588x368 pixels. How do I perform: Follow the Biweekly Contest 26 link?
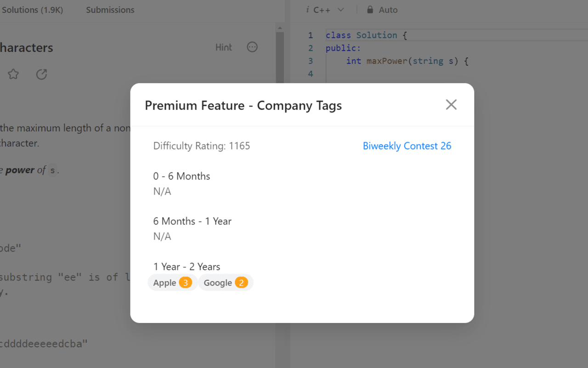tap(407, 146)
